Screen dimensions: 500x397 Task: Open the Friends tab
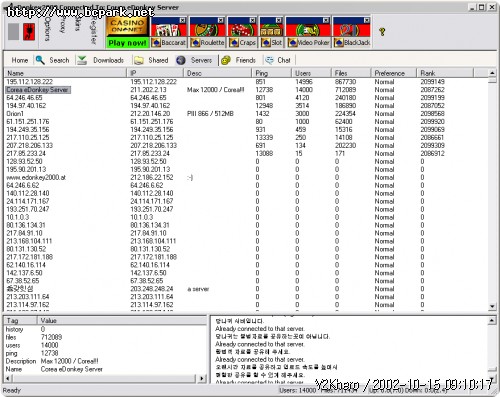click(x=245, y=60)
